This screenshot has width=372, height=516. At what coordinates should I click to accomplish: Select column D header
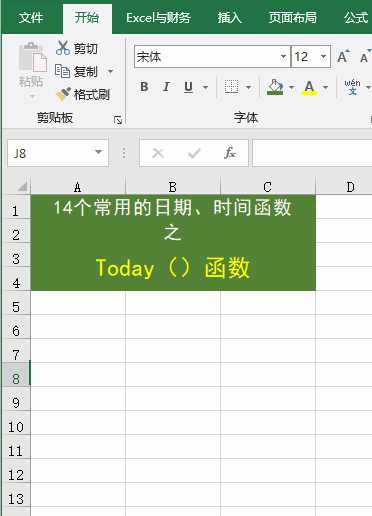[x=344, y=187]
